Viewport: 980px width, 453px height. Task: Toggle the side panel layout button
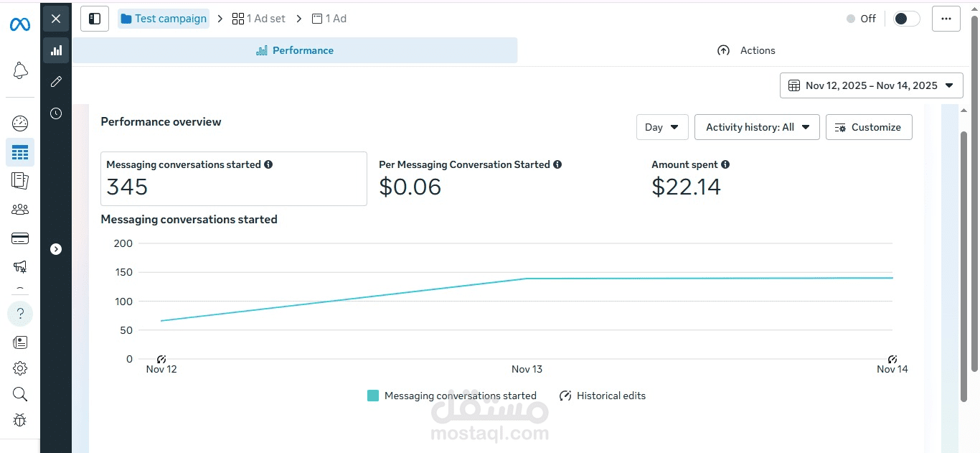pos(95,19)
